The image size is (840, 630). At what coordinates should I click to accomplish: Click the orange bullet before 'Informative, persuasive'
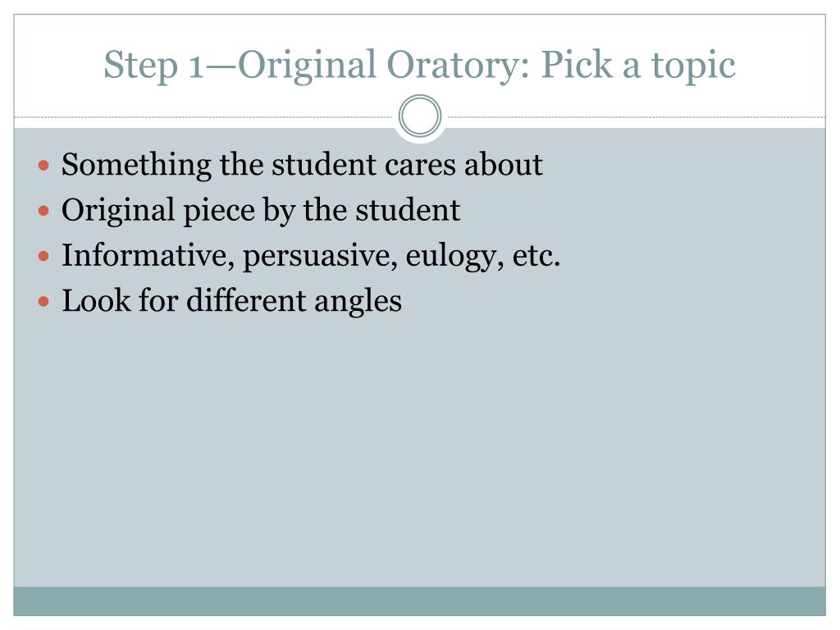(44, 256)
